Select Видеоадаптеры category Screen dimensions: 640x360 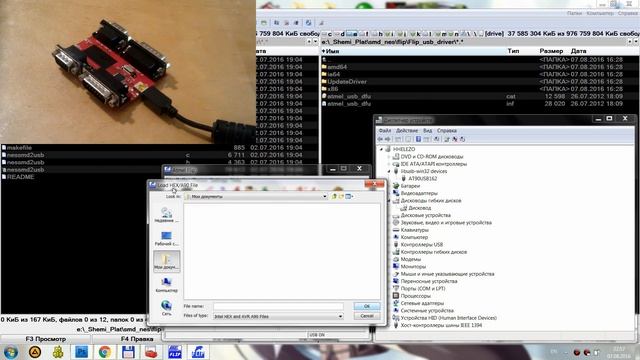(x=418, y=193)
